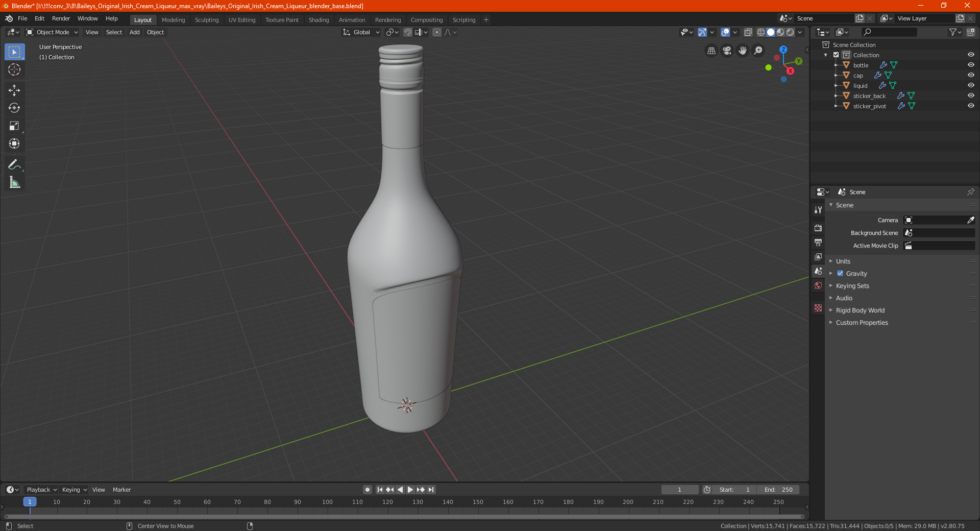Click the outliner search field
The height and width of the screenshot is (531, 980).
tap(889, 32)
